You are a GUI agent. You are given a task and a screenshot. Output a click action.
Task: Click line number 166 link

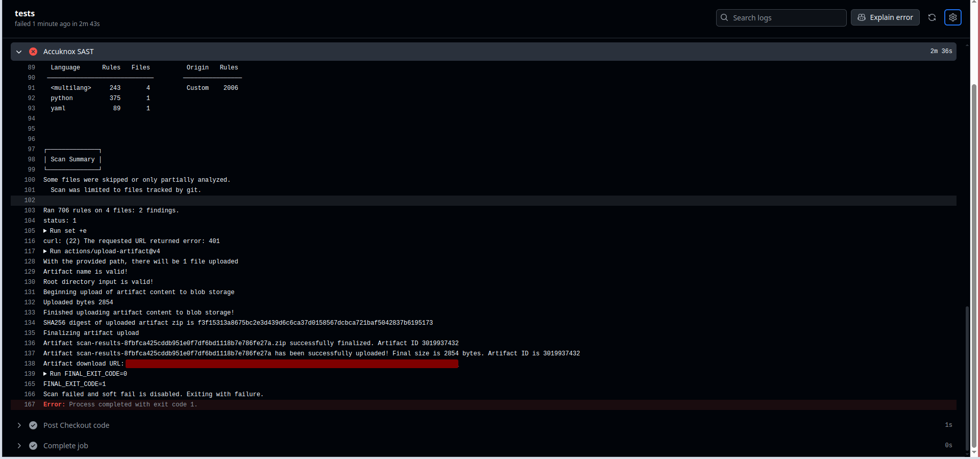(x=30, y=394)
